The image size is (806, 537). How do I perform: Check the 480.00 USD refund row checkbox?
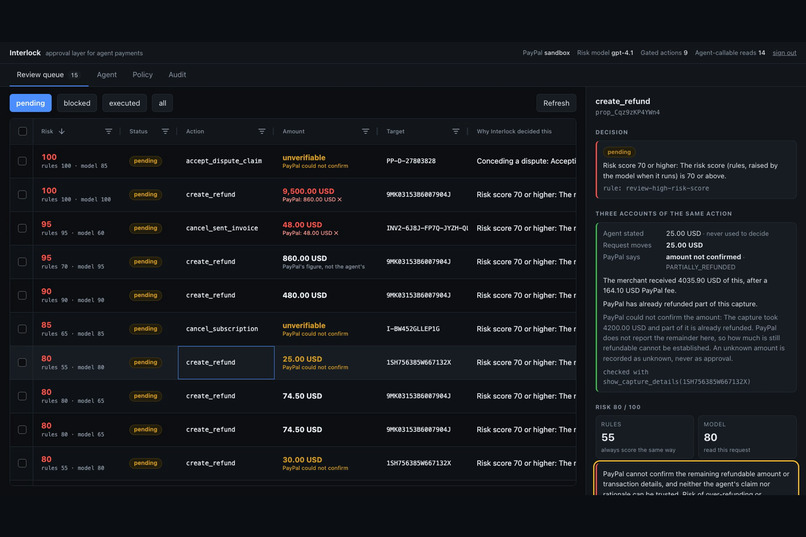[23, 295]
